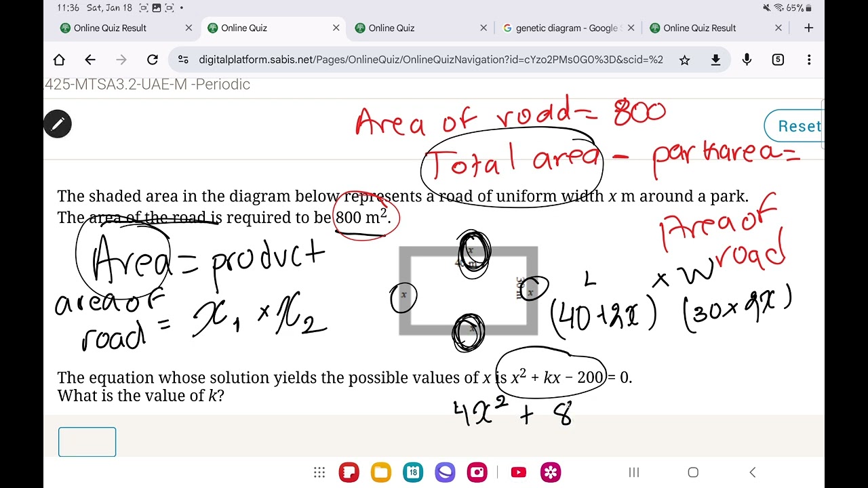Open the tab switcher showing 5 tabs
The width and height of the screenshot is (868, 488).
point(778,60)
